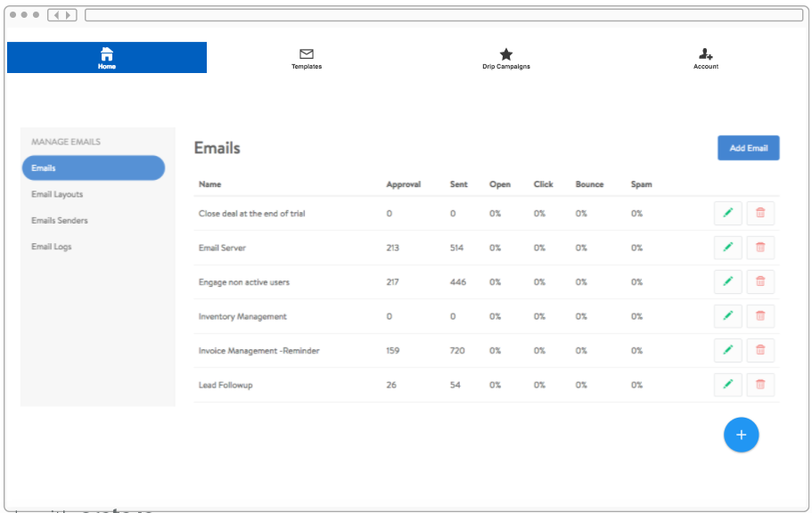Click sent value 446 for Engage non active users
This screenshot has width=812, height=513.
(458, 282)
